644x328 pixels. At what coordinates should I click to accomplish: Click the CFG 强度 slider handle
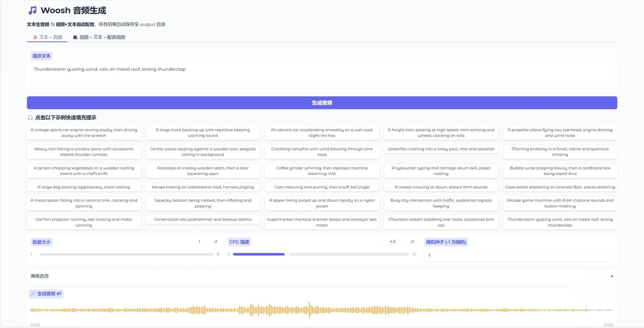click(287, 254)
